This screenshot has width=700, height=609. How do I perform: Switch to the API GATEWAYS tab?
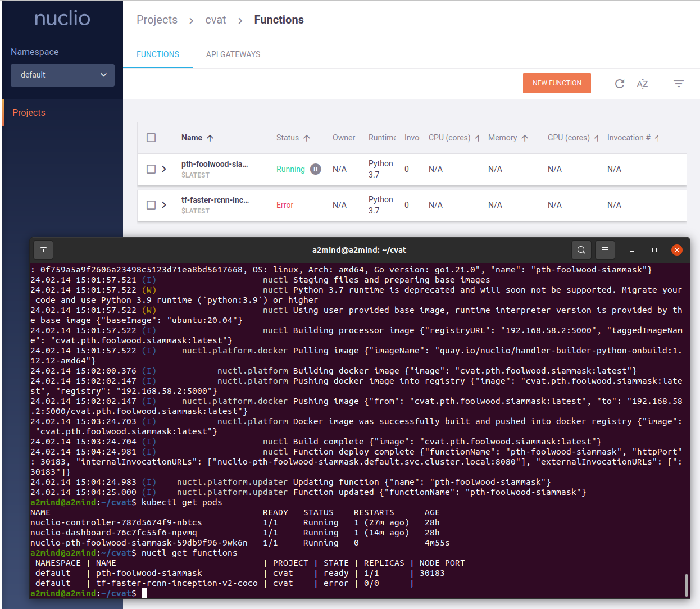(233, 54)
